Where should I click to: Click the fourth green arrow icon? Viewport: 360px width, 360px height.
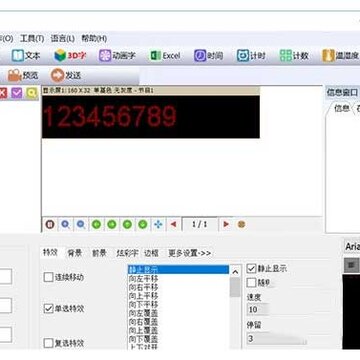[x=143, y=224]
